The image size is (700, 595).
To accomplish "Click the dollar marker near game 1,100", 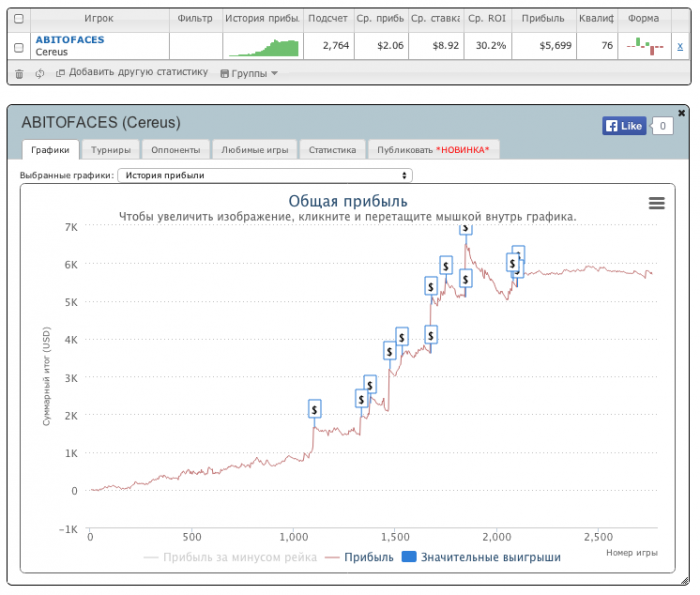I will coord(314,409).
